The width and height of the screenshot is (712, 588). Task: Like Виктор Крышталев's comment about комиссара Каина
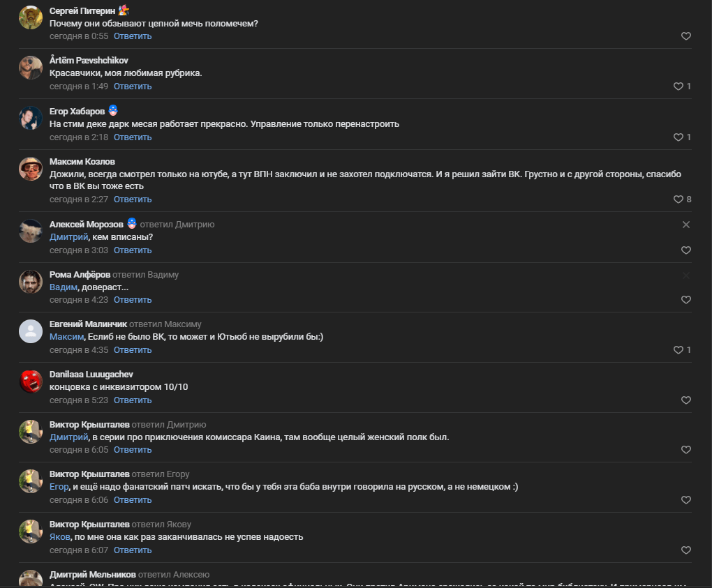(685, 450)
